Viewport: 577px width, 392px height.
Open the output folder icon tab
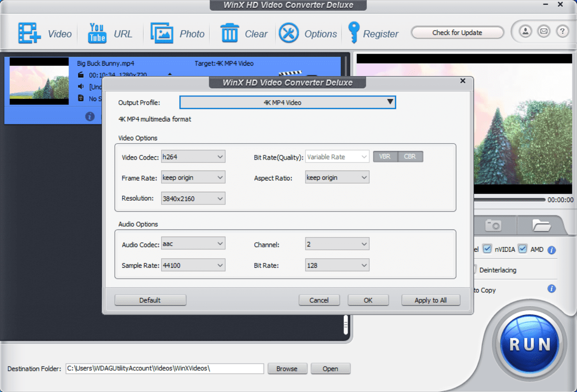541,225
